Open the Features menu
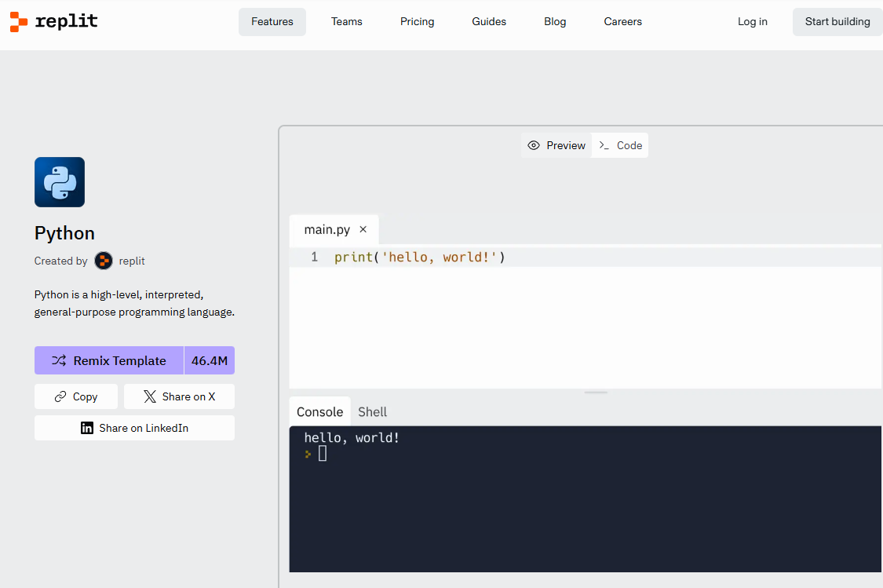Screen dimensions: 883x588 [272, 22]
